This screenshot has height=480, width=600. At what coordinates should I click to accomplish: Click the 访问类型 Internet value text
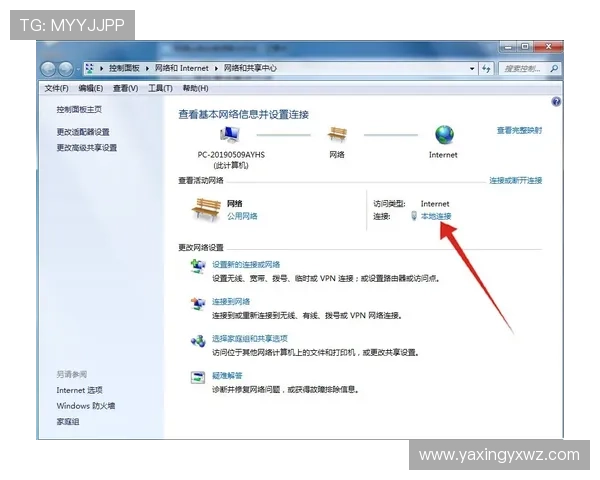[x=435, y=204]
